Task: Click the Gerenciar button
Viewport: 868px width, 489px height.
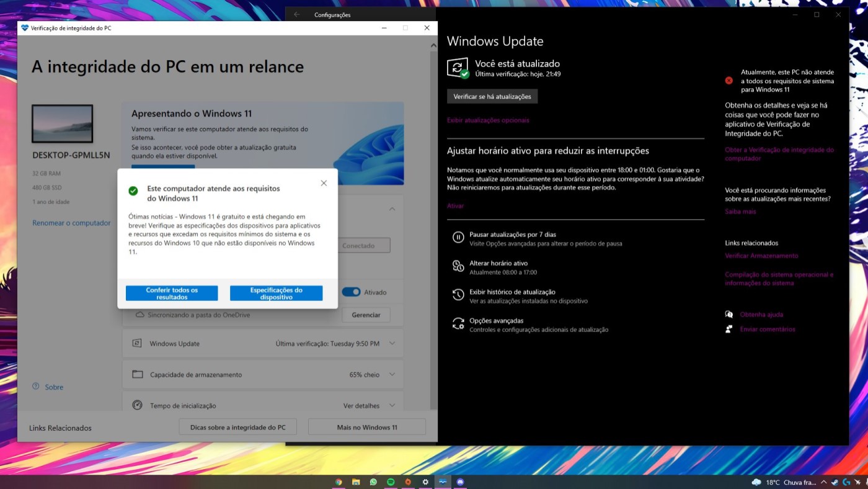Action: pyautogui.click(x=366, y=315)
